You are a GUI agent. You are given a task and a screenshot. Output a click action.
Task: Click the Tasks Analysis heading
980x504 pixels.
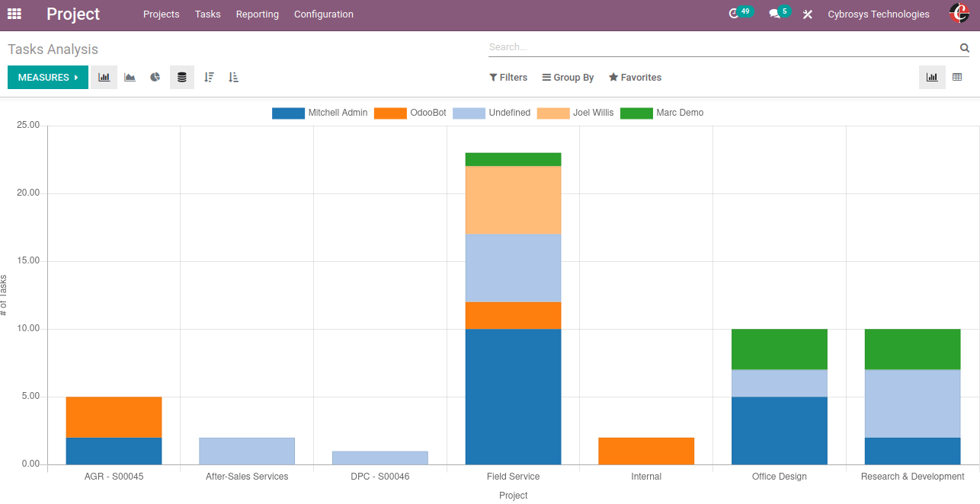pyautogui.click(x=53, y=49)
